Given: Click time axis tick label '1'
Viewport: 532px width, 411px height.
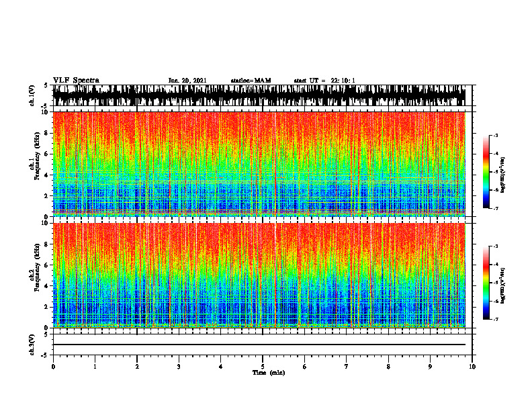Looking at the screenshot, I should (x=95, y=367).
